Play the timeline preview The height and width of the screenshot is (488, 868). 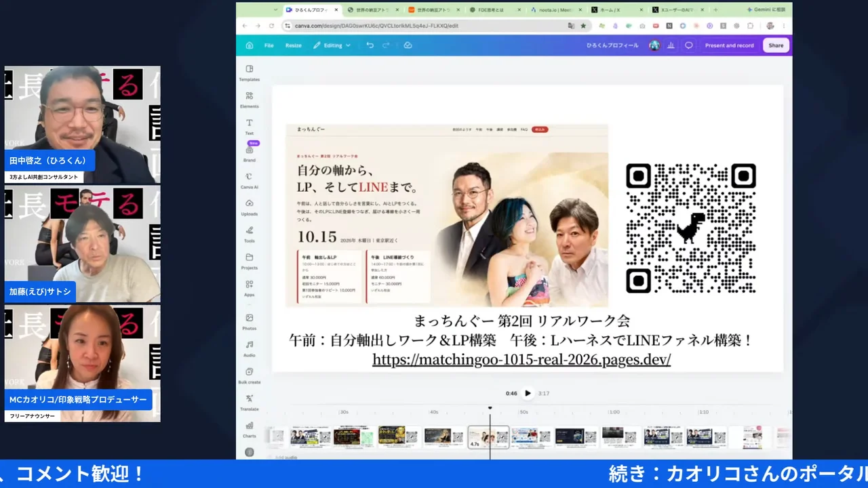coord(528,393)
